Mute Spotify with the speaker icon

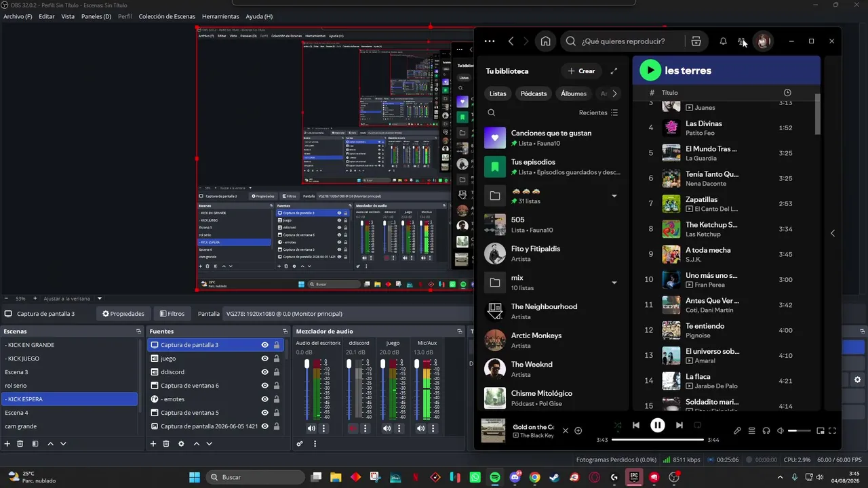780,430
